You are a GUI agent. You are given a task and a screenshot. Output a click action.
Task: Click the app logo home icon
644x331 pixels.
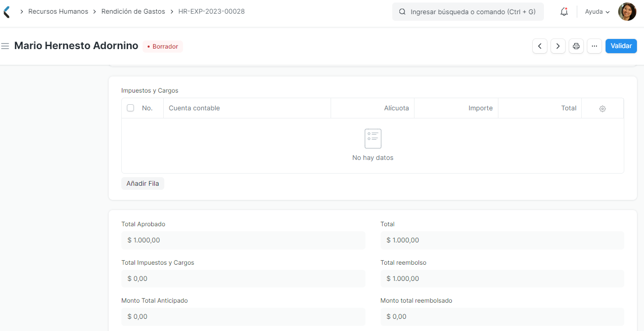(x=7, y=12)
